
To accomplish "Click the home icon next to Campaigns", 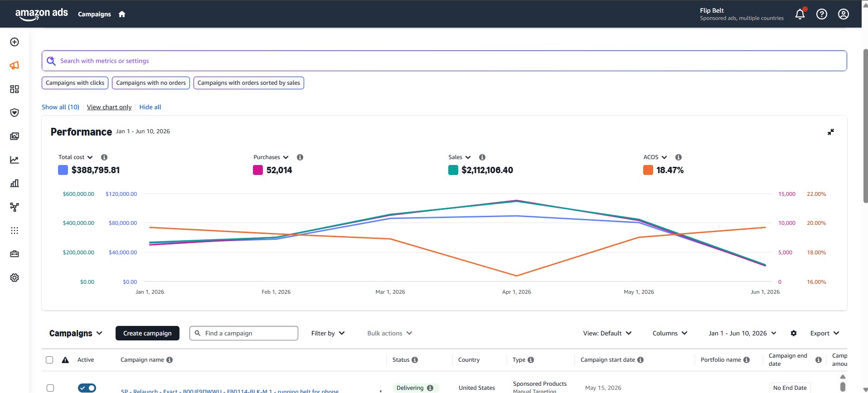I will click(122, 14).
